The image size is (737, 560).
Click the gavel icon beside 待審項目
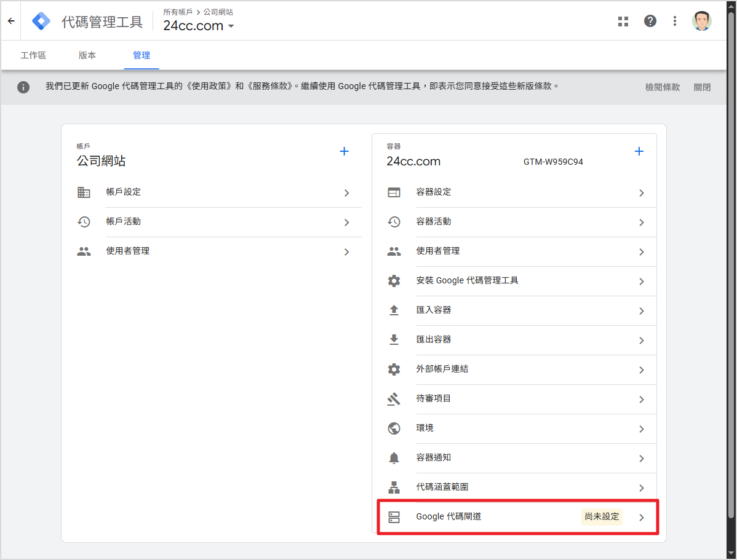(394, 399)
